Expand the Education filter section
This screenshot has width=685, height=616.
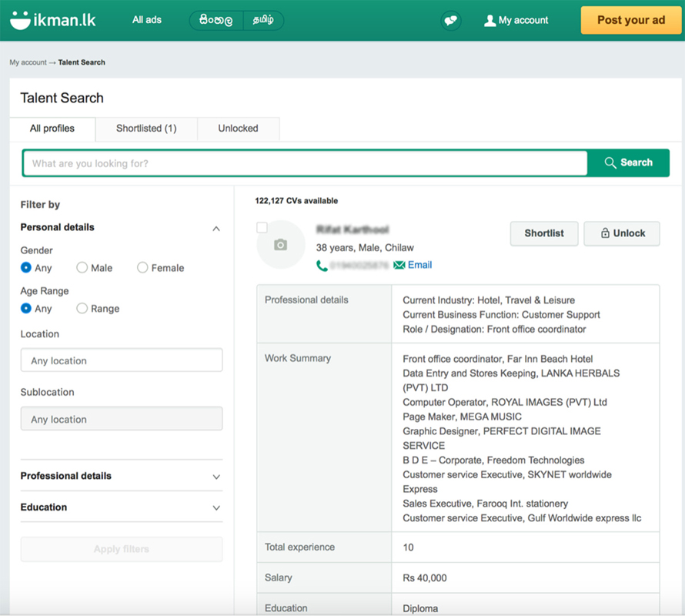[216, 507]
